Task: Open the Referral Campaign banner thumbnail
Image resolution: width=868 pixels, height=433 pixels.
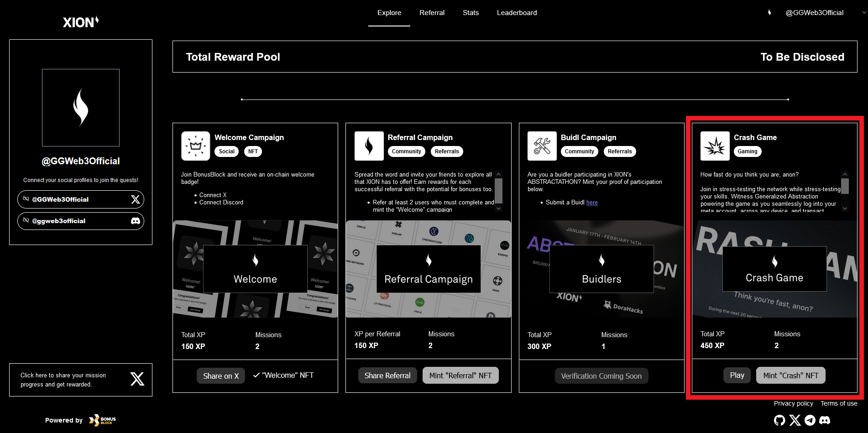Action: 428,269
